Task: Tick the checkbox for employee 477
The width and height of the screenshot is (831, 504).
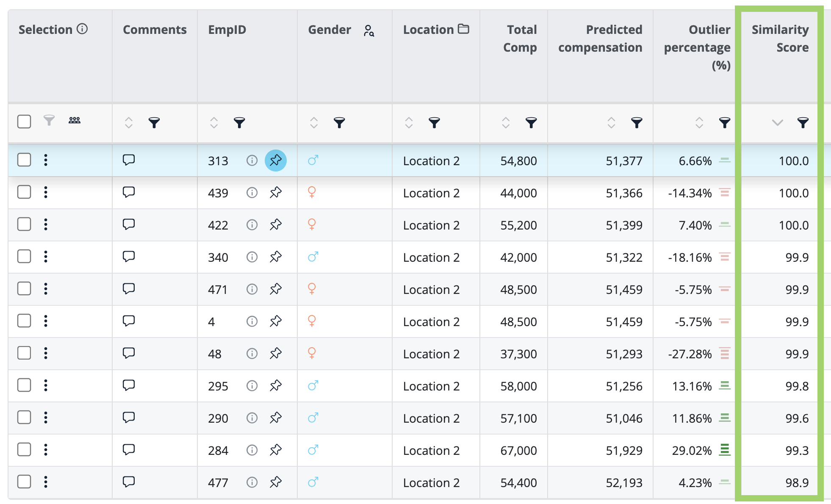Action: tap(24, 482)
